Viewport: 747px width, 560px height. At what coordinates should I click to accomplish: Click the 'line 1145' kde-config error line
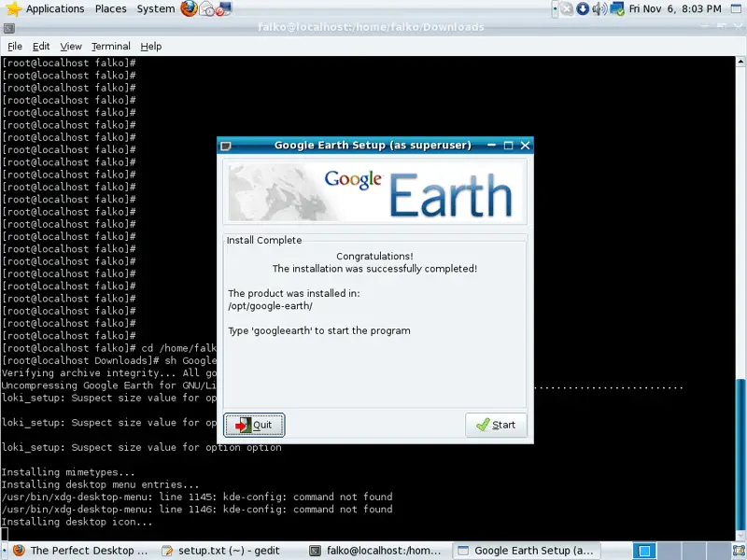197,497
